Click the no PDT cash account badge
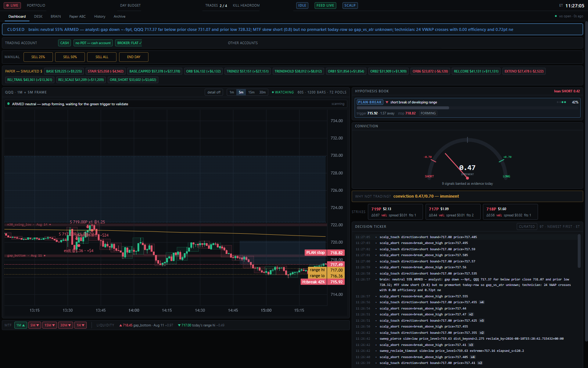Image resolution: width=588 pixels, height=368 pixels. pos(93,43)
